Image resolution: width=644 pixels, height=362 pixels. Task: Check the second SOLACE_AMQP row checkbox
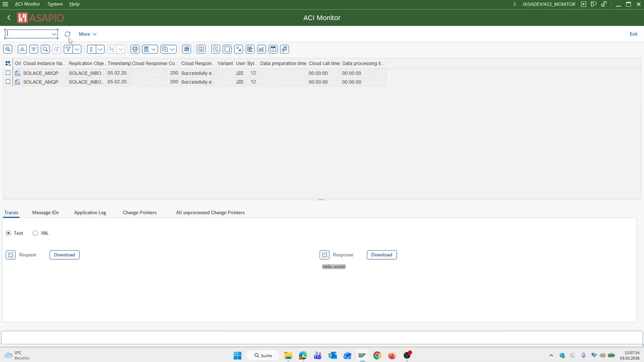click(8, 81)
